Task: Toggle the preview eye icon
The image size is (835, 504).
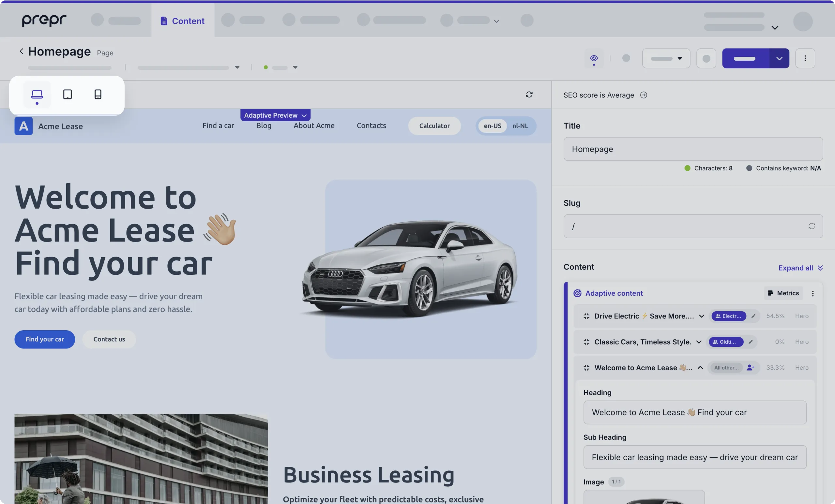Action: click(594, 58)
